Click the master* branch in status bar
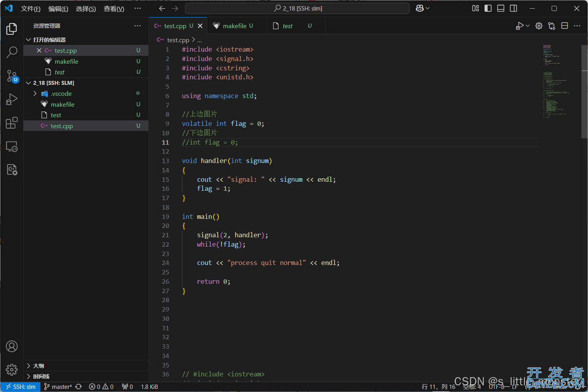This screenshot has height=392, width=588. pyautogui.click(x=58, y=387)
